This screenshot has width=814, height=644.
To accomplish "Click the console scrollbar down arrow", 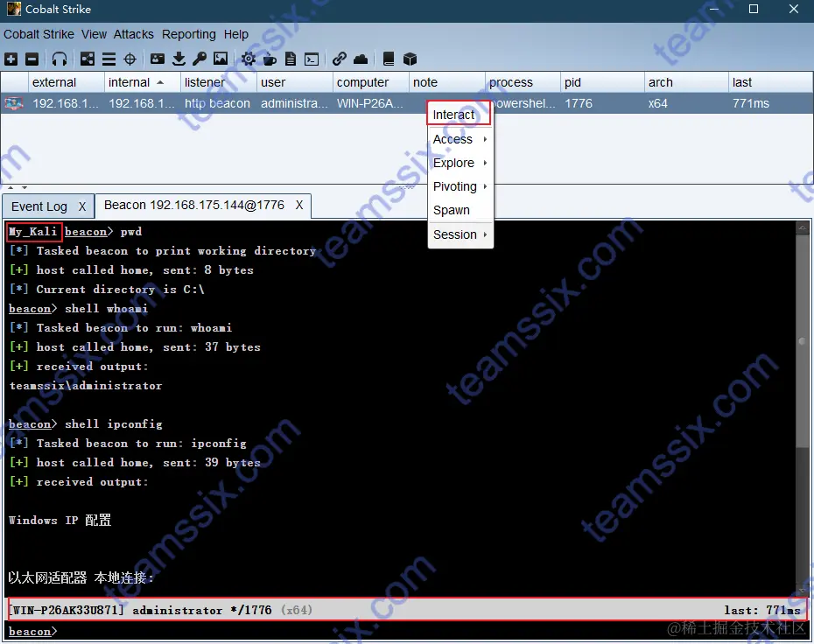I will coord(802,590).
